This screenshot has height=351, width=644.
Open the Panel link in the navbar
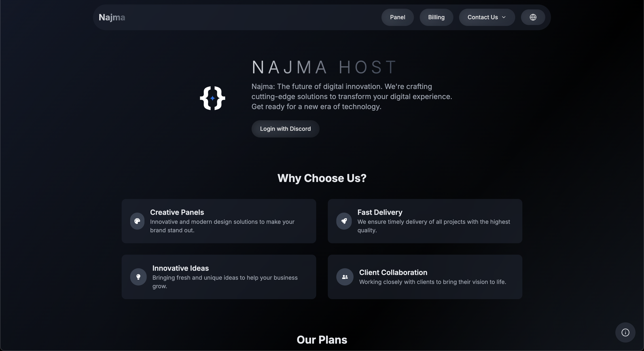point(397,17)
